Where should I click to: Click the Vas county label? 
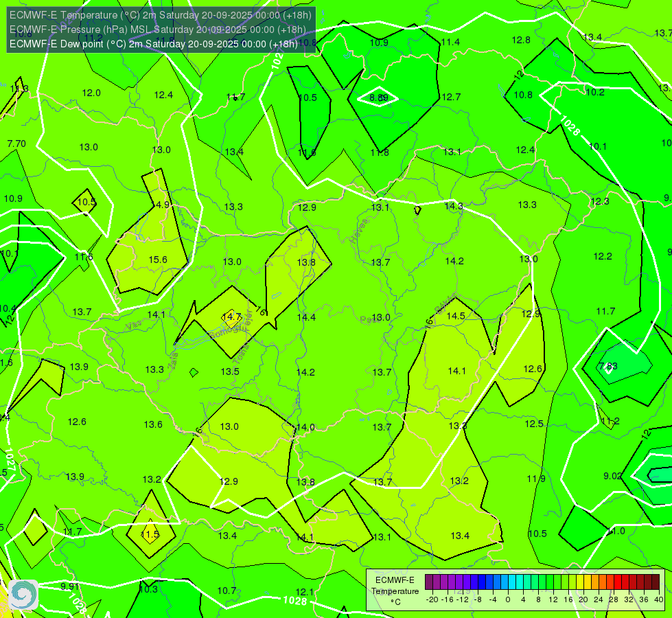coord(134,325)
